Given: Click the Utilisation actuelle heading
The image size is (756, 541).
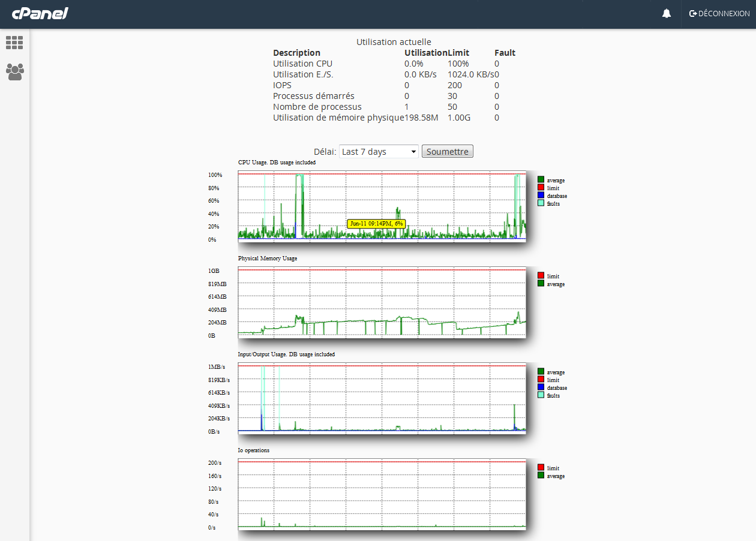Looking at the screenshot, I should (x=394, y=42).
